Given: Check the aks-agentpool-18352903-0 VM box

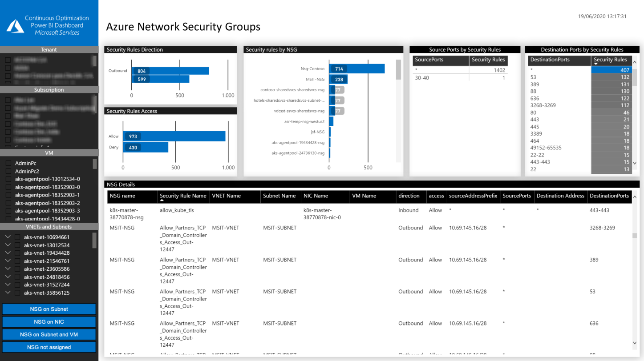Looking at the screenshot, I should (8, 187).
